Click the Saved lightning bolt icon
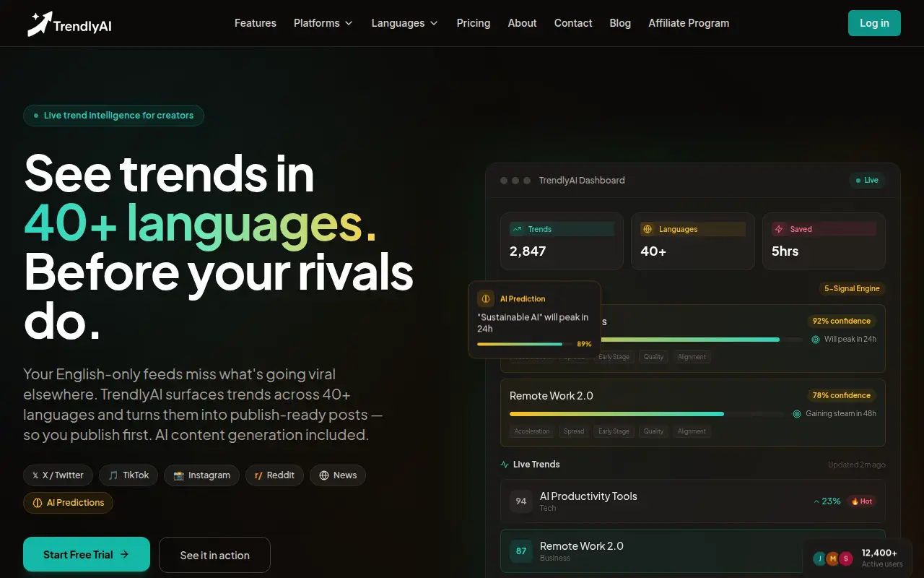Screen dimensions: 924x578 (779, 229)
